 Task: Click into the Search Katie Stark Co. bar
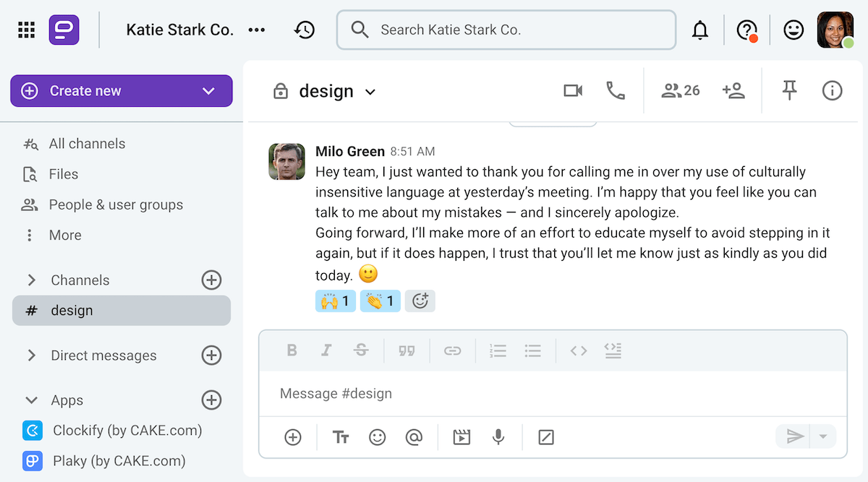coord(506,30)
